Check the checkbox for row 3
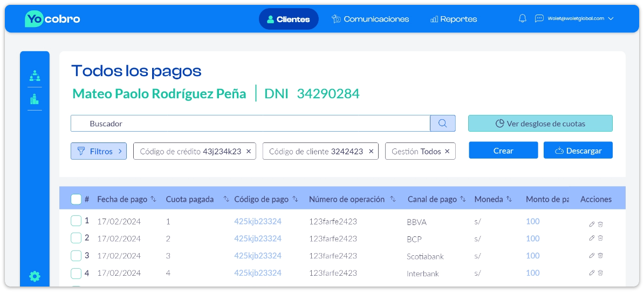644x293 pixels. pos(76,255)
